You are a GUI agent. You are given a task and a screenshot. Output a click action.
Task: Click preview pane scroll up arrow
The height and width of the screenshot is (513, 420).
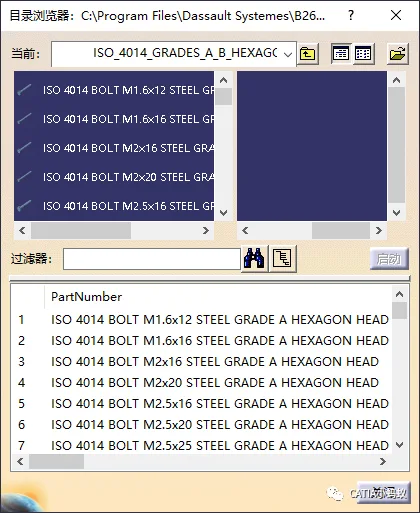396,80
